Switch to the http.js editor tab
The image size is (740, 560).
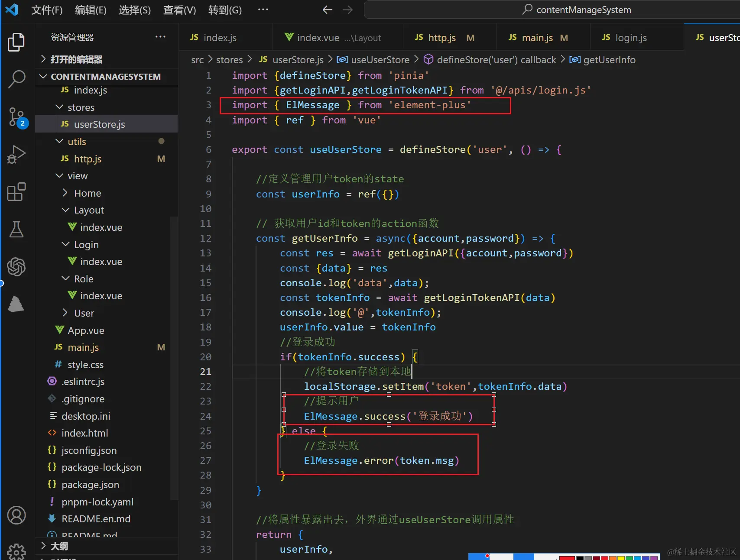pyautogui.click(x=450, y=38)
